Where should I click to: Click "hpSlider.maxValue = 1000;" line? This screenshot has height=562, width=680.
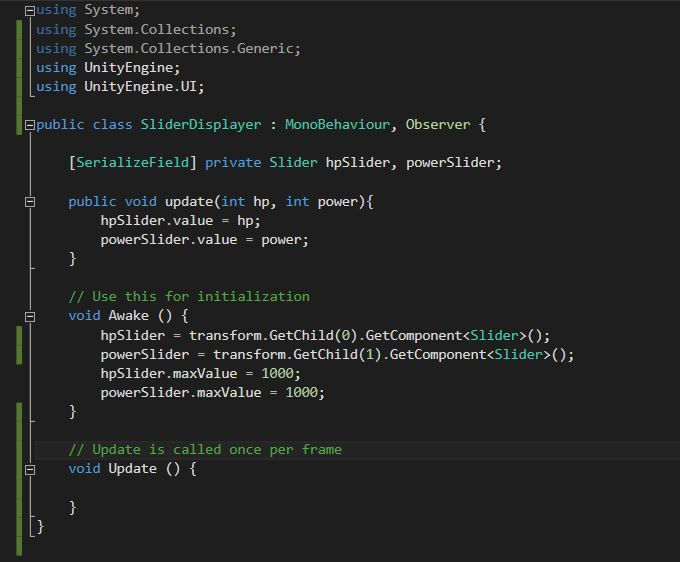point(200,374)
